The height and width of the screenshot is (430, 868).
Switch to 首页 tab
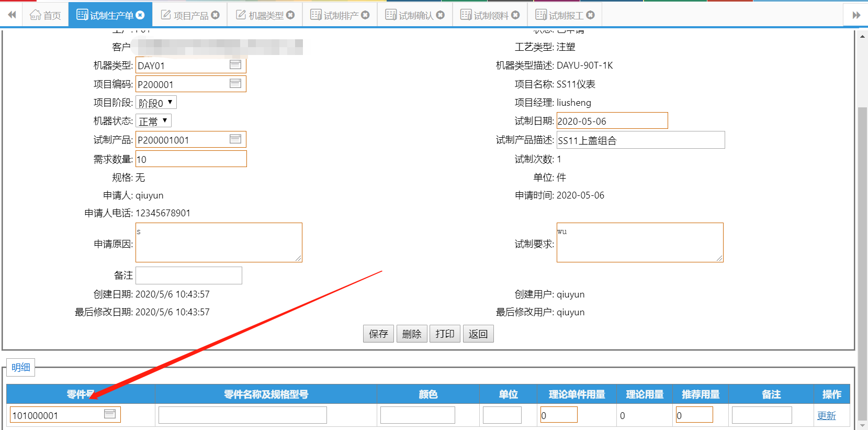pos(46,15)
